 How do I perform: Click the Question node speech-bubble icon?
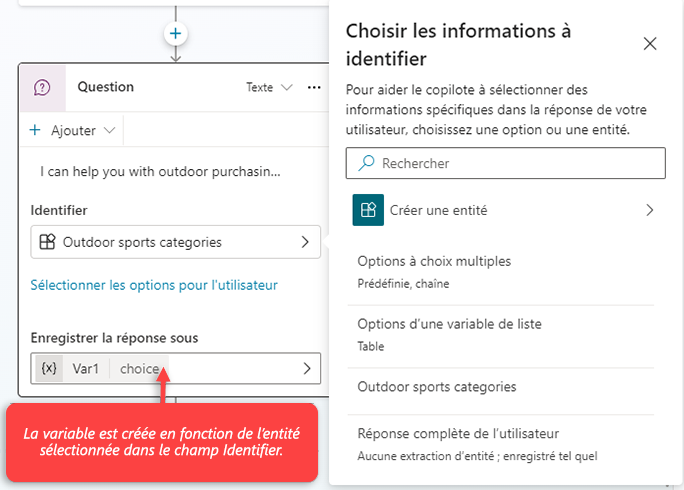point(42,87)
